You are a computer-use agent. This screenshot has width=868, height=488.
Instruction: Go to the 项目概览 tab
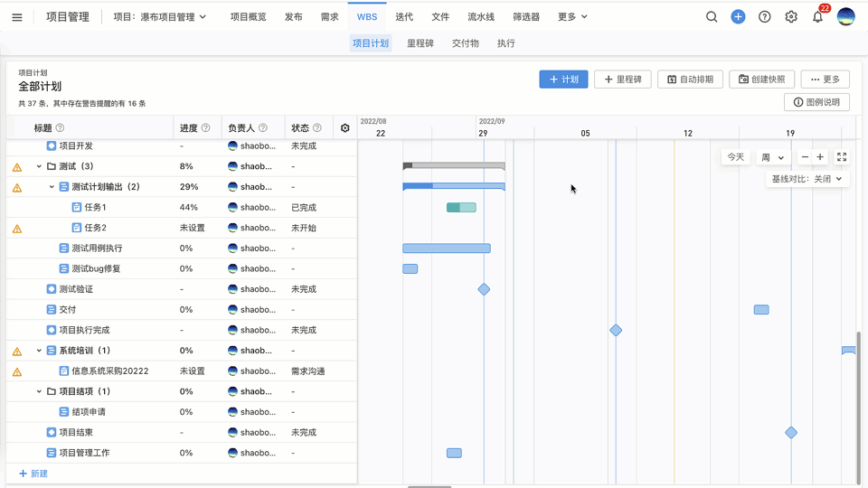pyautogui.click(x=248, y=16)
